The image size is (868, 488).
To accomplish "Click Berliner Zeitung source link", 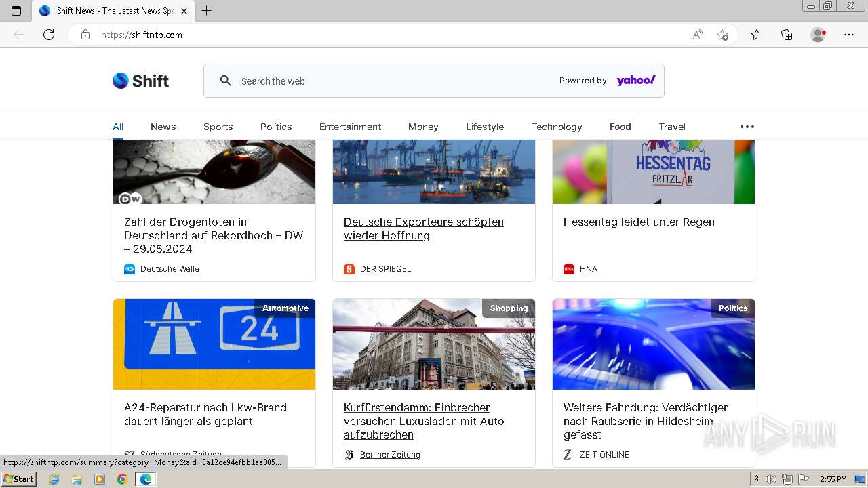I will (390, 455).
